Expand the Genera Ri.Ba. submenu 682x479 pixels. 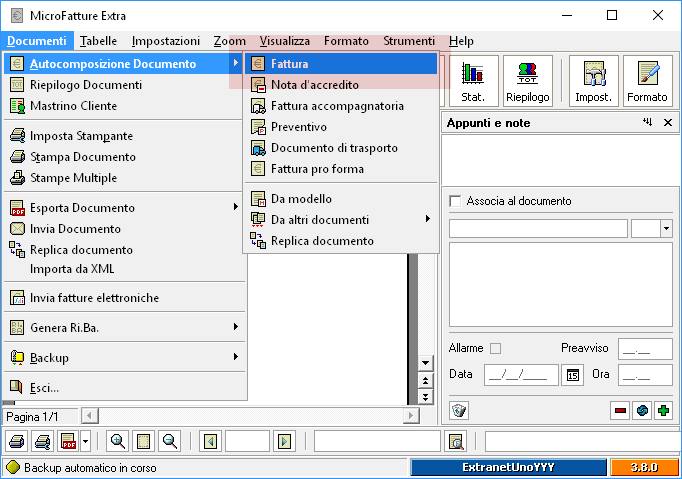235,327
